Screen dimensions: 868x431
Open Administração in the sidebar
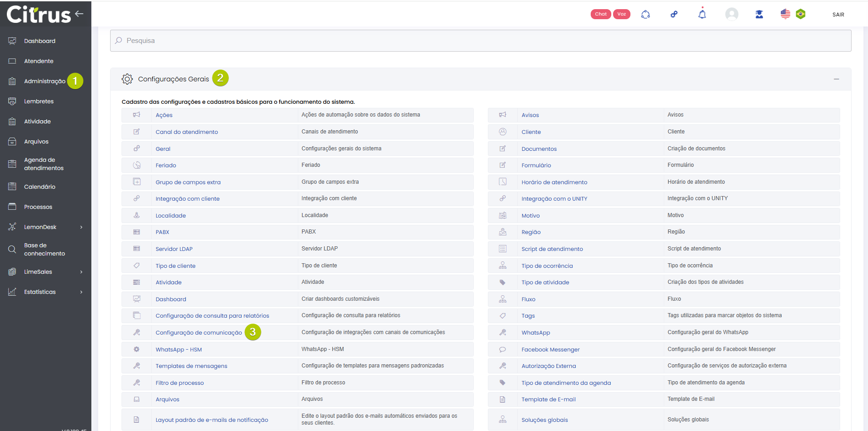(44, 81)
